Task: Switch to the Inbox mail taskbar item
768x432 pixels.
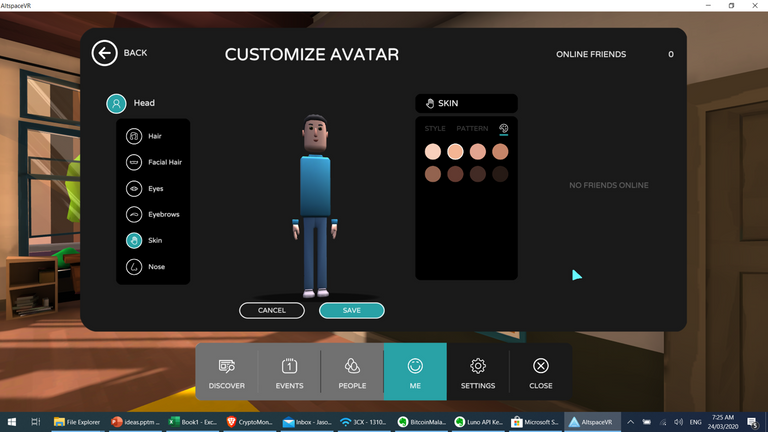Action: 308,422
